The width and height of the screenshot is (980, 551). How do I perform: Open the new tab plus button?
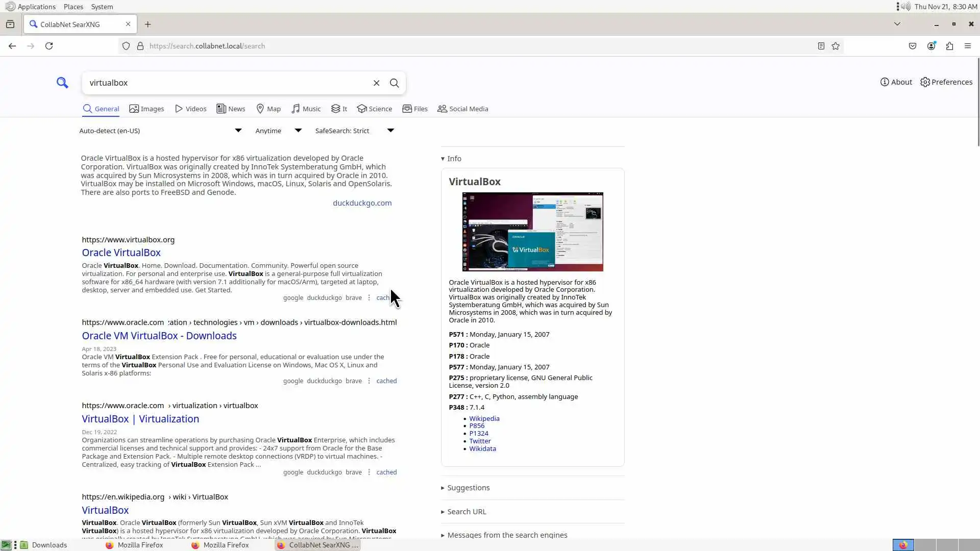(148, 24)
